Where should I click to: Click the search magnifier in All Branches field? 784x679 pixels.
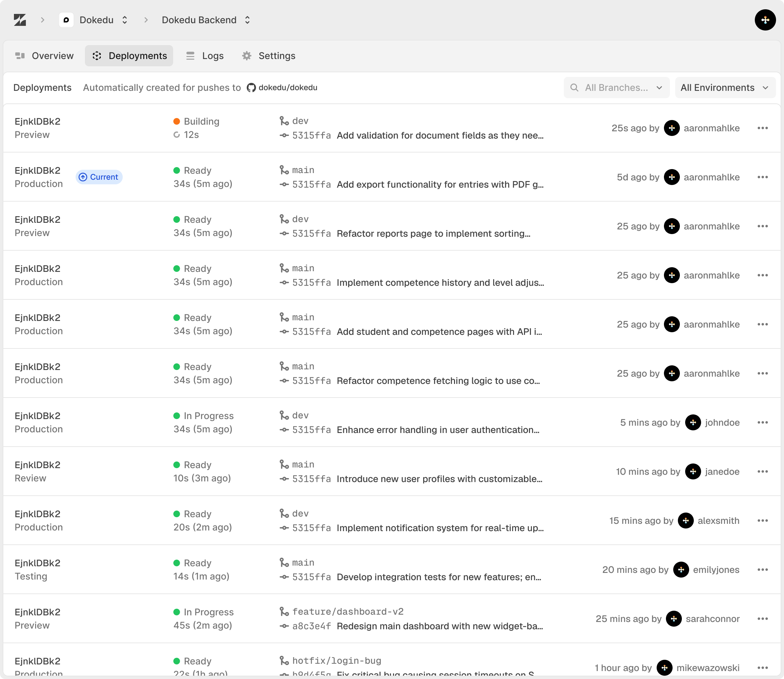tap(574, 88)
